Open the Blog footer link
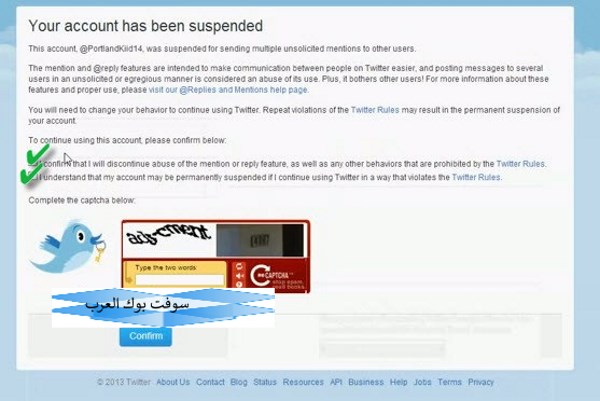This screenshot has width=600, height=401. [239, 382]
